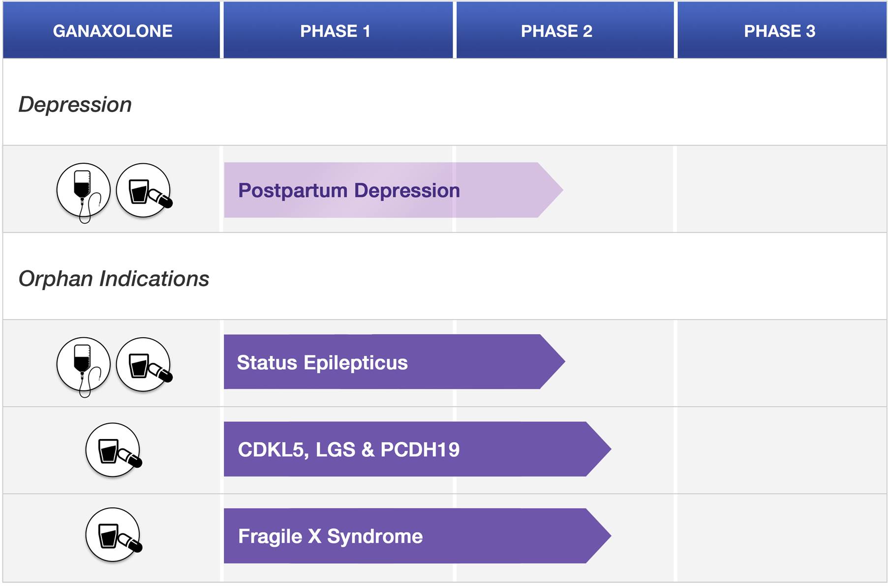Click the oral capsule icon in Postpartum Depression row
This screenshot has height=588, width=888.
point(143,190)
